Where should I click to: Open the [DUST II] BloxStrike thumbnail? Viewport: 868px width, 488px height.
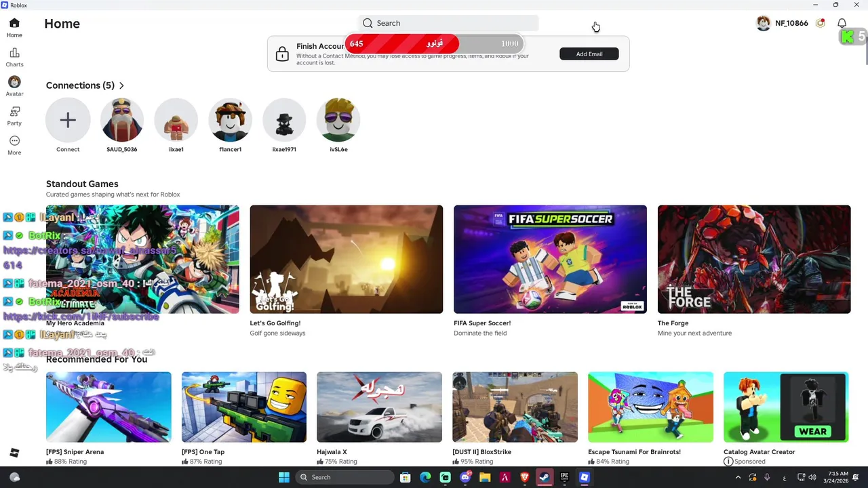coord(515,407)
